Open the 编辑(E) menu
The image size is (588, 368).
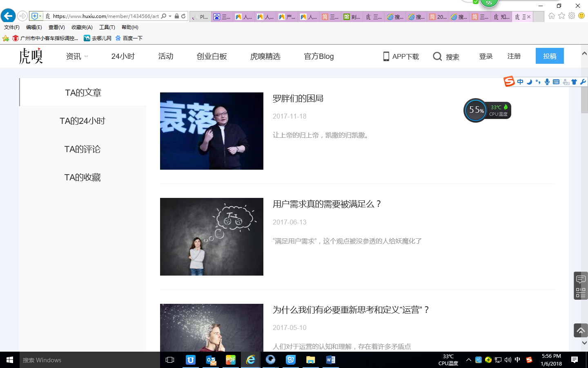click(34, 27)
